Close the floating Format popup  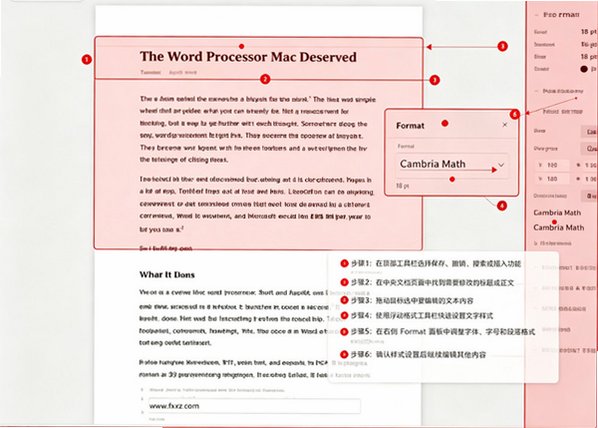click(x=505, y=125)
